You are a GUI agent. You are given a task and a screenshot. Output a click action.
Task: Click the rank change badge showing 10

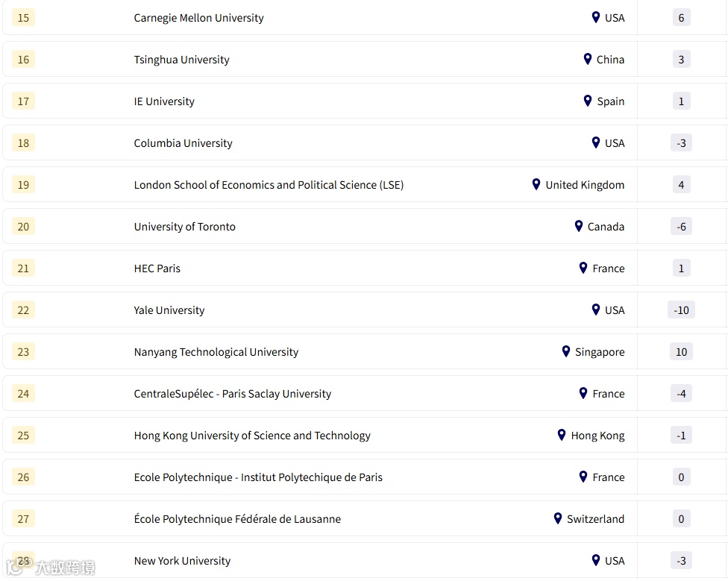click(x=681, y=352)
